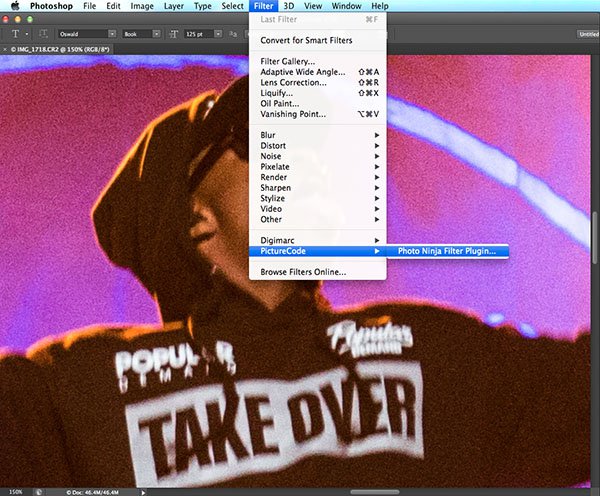Open the status bar info arrow
The image size is (600, 496).
[x=143, y=493]
